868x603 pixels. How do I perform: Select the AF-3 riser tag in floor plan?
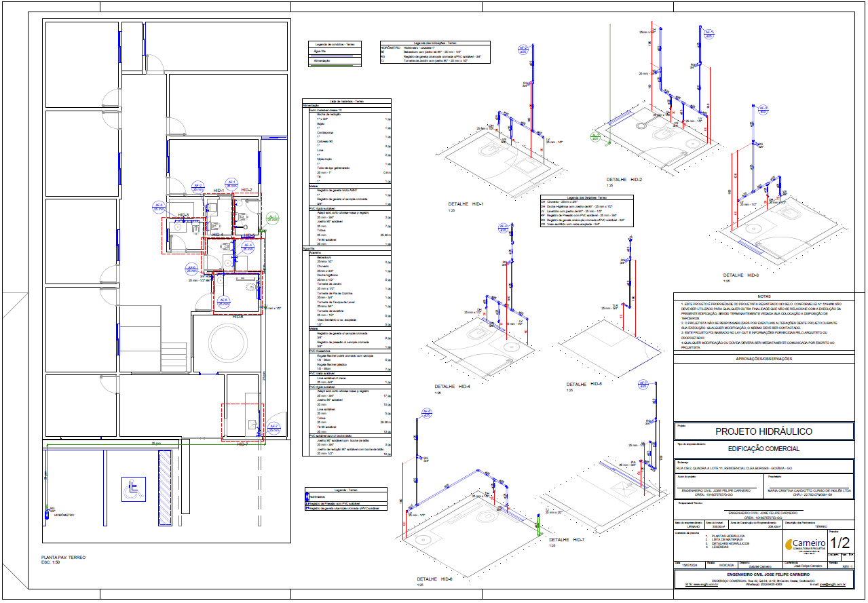(159, 207)
